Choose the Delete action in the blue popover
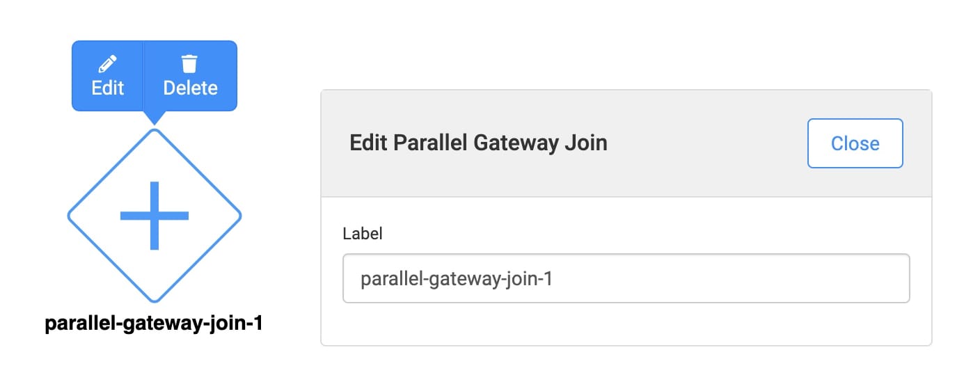Image resolution: width=980 pixels, height=391 pixels. pos(190,76)
